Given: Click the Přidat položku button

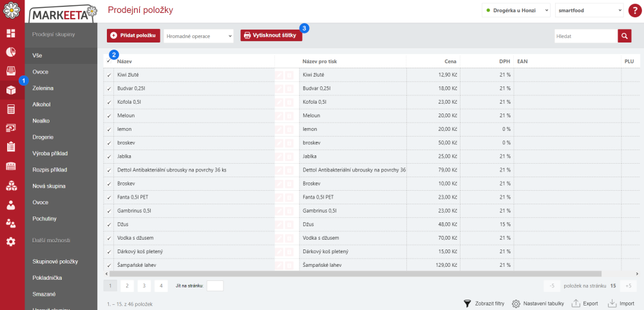Looking at the screenshot, I should point(133,36).
